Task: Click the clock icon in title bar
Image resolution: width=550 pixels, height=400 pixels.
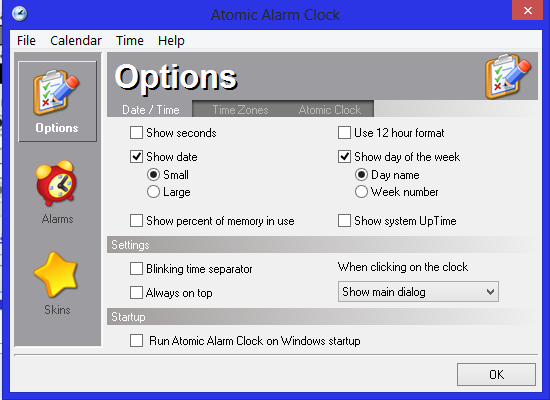Action: (19, 14)
